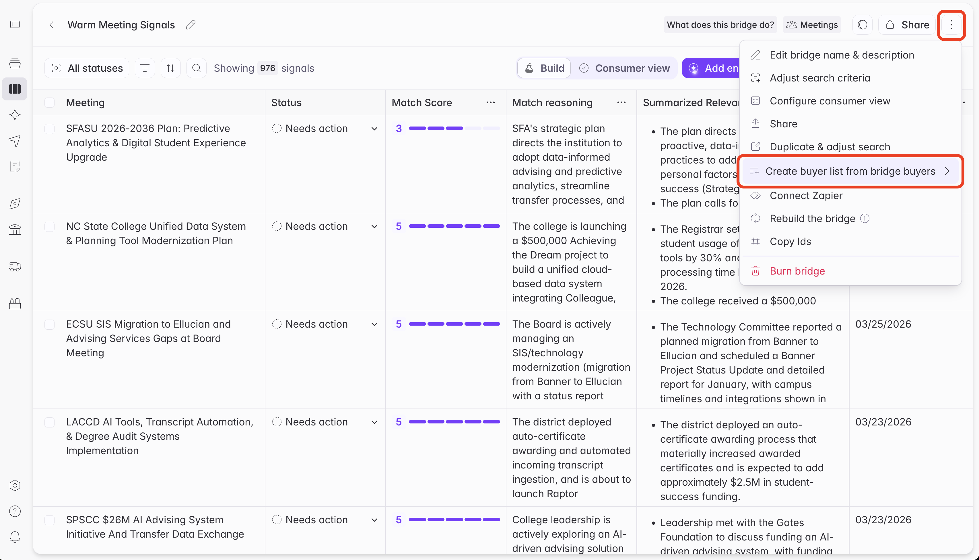Screen dimensions: 979x560
Task: Select Connect Zapier
Action: [850, 195]
